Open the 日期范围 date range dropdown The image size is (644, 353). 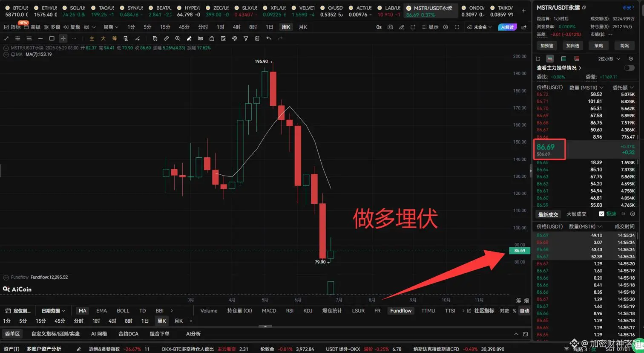[x=53, y=311]
